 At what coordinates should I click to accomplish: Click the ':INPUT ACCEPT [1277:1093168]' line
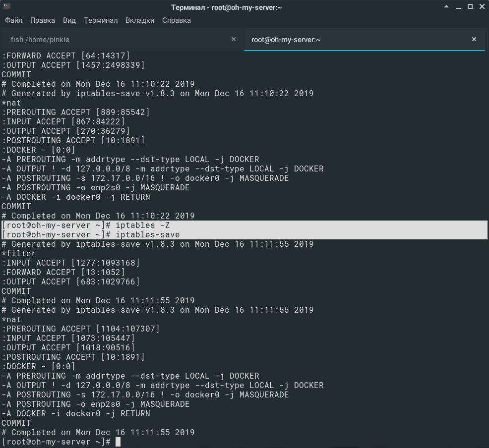pos(71,263)
